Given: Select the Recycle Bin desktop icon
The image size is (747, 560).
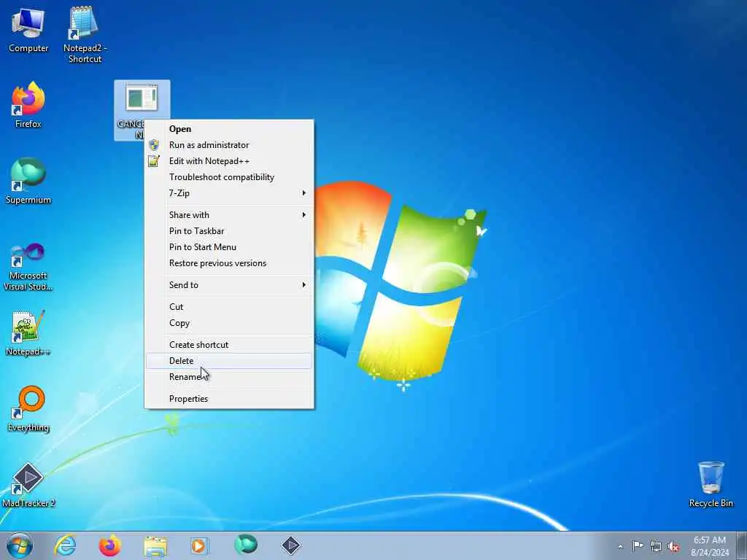Looking at the screenshot, I should 711,484.
